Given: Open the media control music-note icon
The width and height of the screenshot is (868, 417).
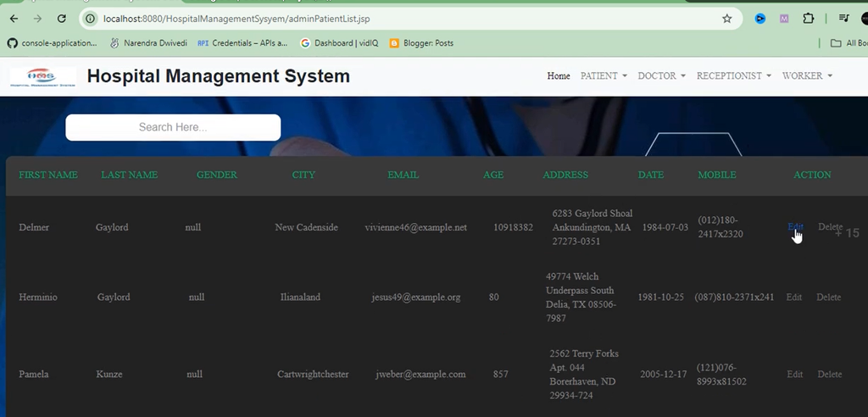Looking at the screenshot, I should 843,19.
